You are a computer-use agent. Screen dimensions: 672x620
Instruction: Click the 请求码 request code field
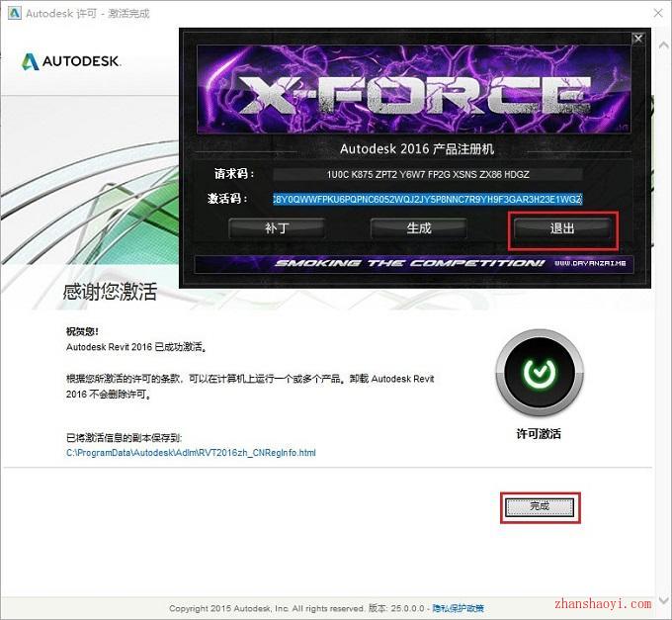[427, 174]
